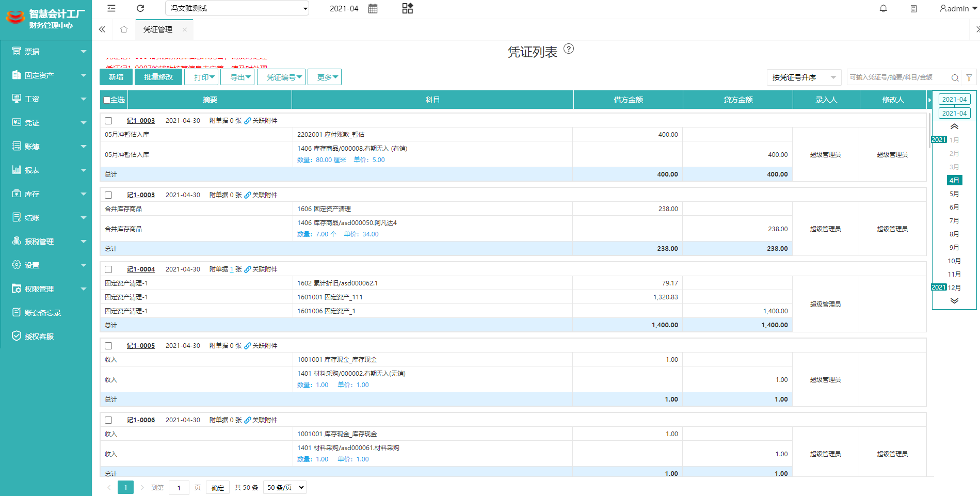Click the 报税管理 sidebar icon
Viewport: 980px width, 496px height.
pyautogui.click(x=17, y=241)
